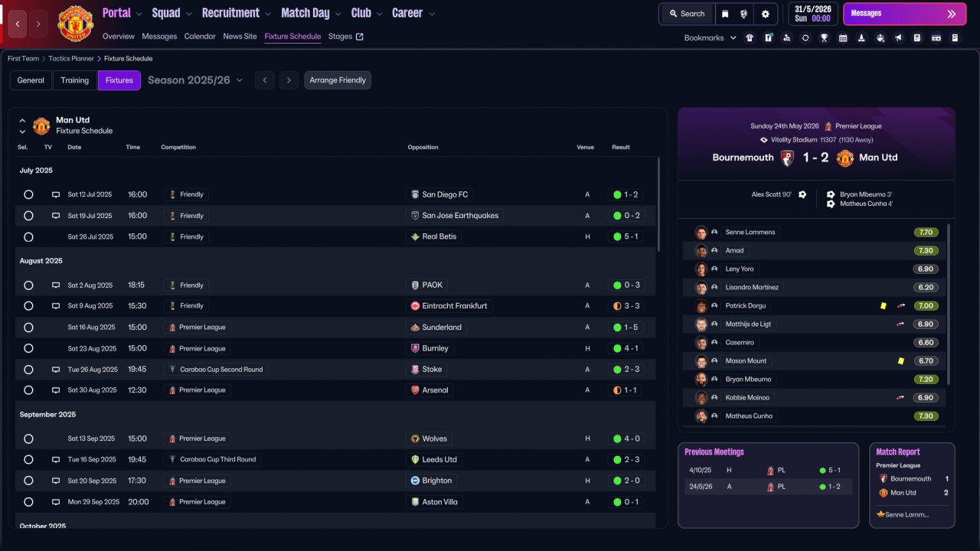
Task: Show next season with right chevron button
Action: click(289, 80)
